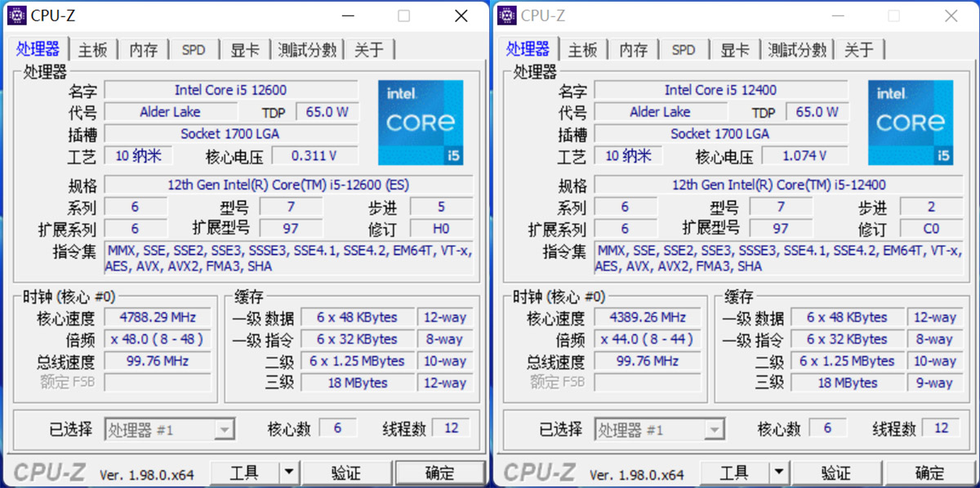The width and height of the screenshot is (980, 488).
Task: Open 工具 dropdown arrow in right window
Action: tap(779, 472)
